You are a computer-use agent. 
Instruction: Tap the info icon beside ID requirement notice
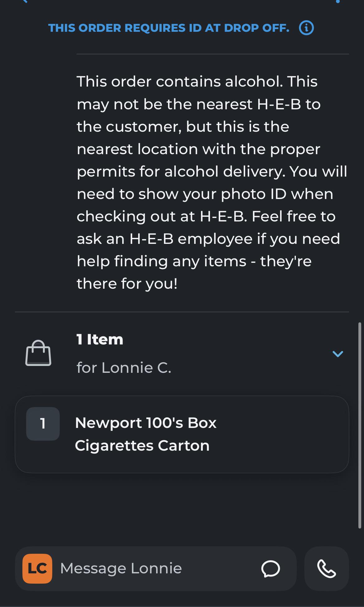pos(306,28)
